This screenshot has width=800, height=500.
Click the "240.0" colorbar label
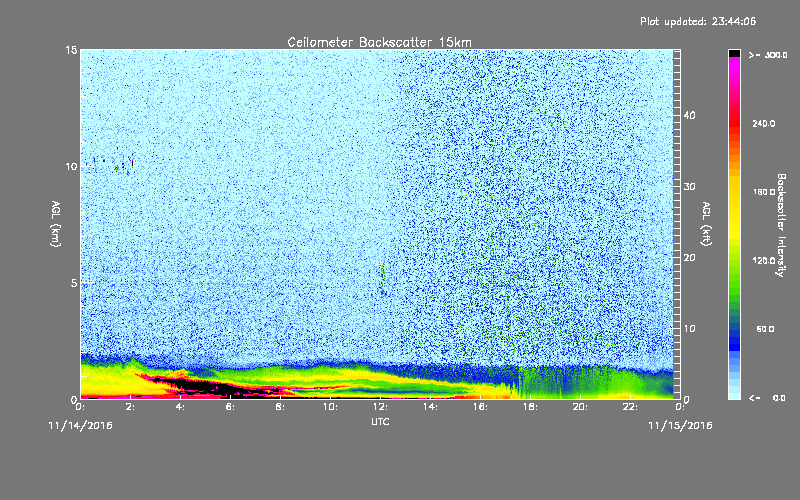click(x=764, y=124)
